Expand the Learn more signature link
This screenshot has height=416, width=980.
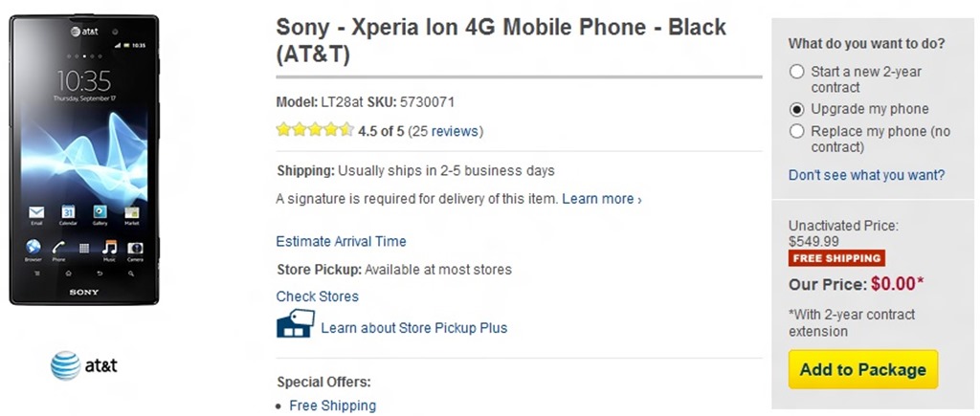coord(601,199)
